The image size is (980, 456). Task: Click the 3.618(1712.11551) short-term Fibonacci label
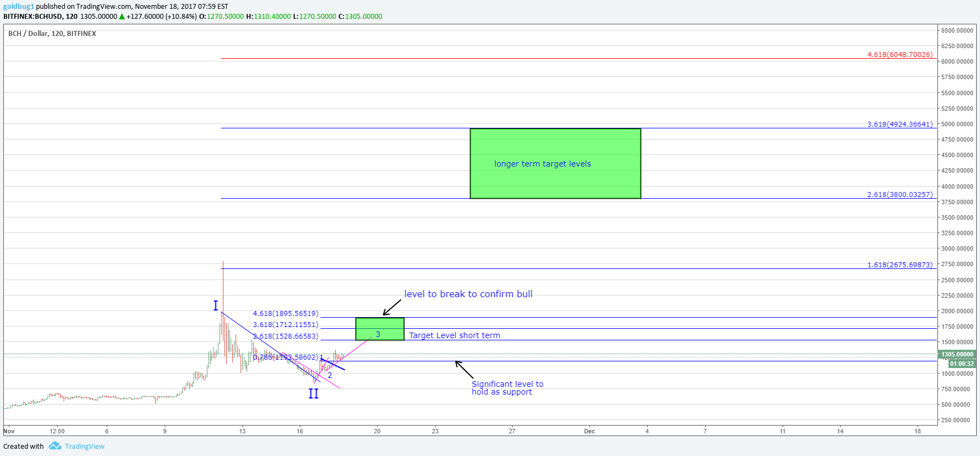coord(285,325)
